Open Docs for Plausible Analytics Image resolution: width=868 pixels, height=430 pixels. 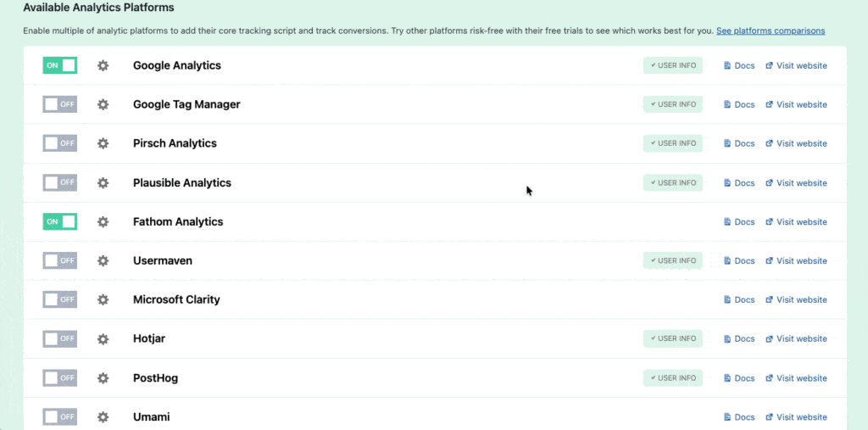point(739,182)
